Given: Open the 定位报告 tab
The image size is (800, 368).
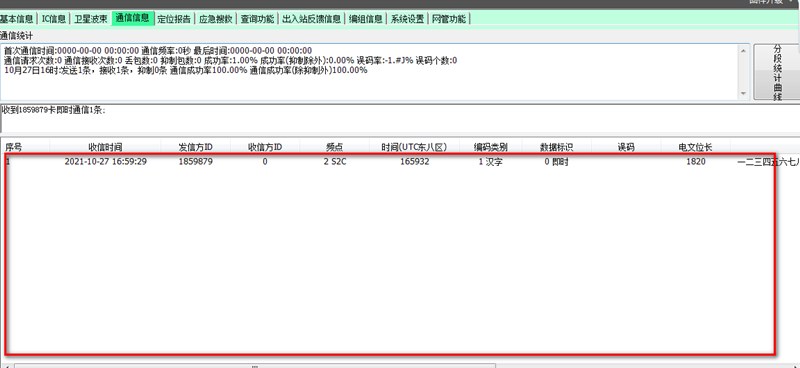Looking at the screenshot, I should tap(174, 19).
